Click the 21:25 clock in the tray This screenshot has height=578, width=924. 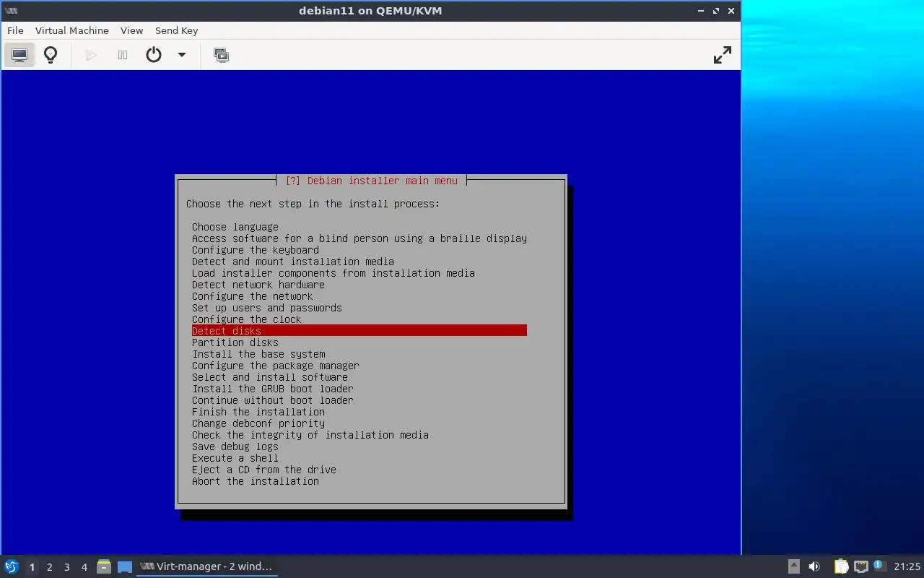pyautogui.click(x=907, y=566)
